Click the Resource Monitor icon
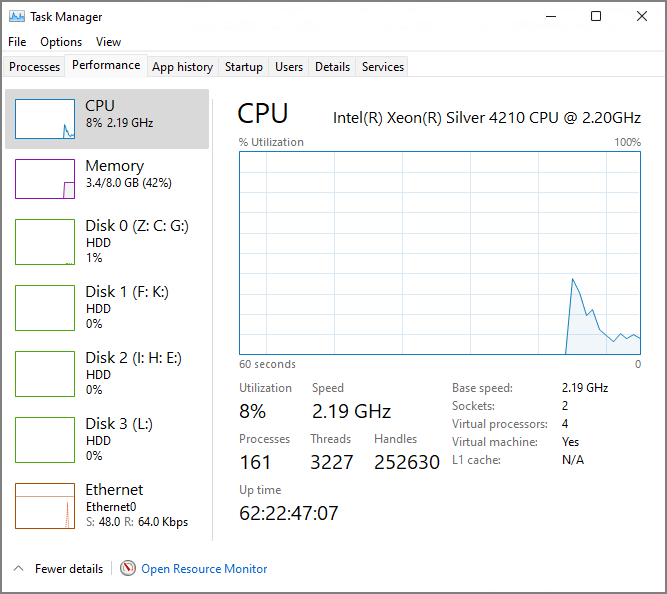 click(x=128, y=568)
